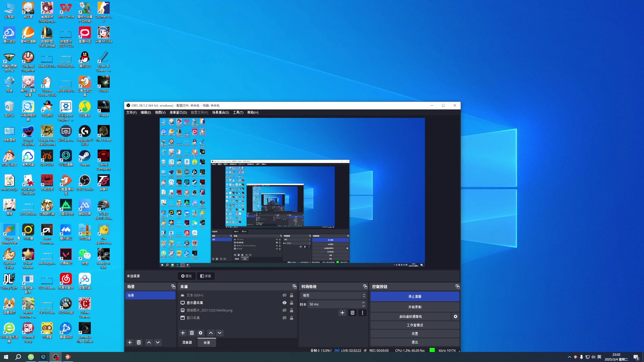Hide the 显示器采集 source

point(284,303)
